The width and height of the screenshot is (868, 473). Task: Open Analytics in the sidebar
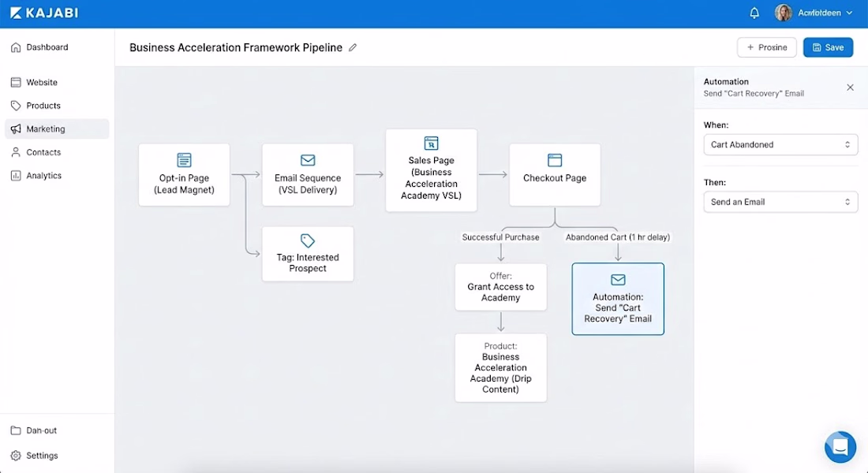57,175
